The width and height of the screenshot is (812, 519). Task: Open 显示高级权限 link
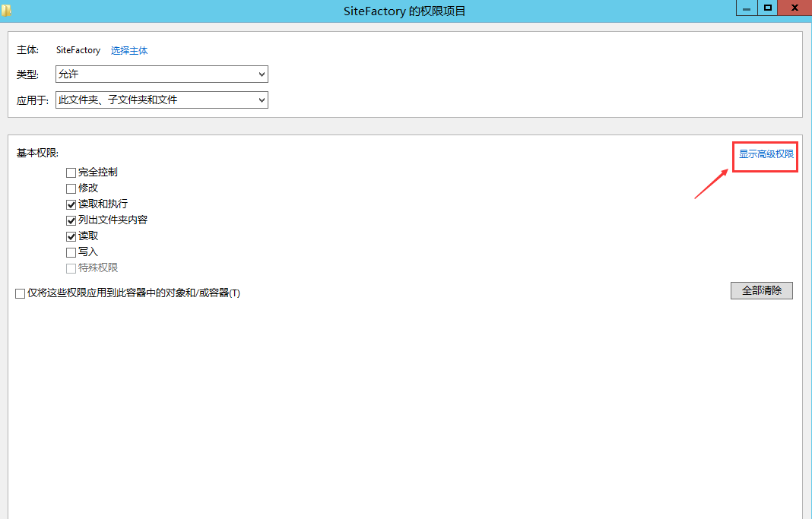[x=766, y=154]
